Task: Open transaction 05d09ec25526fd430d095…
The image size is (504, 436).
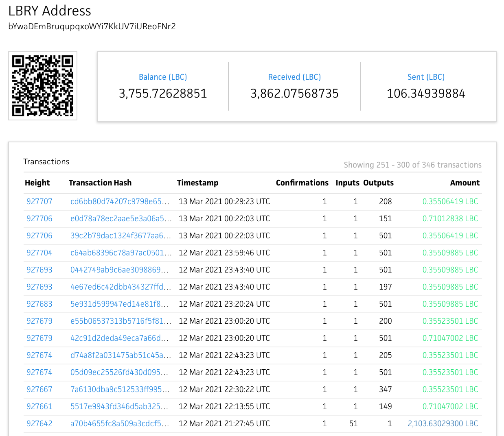Action: pos(119,372)
